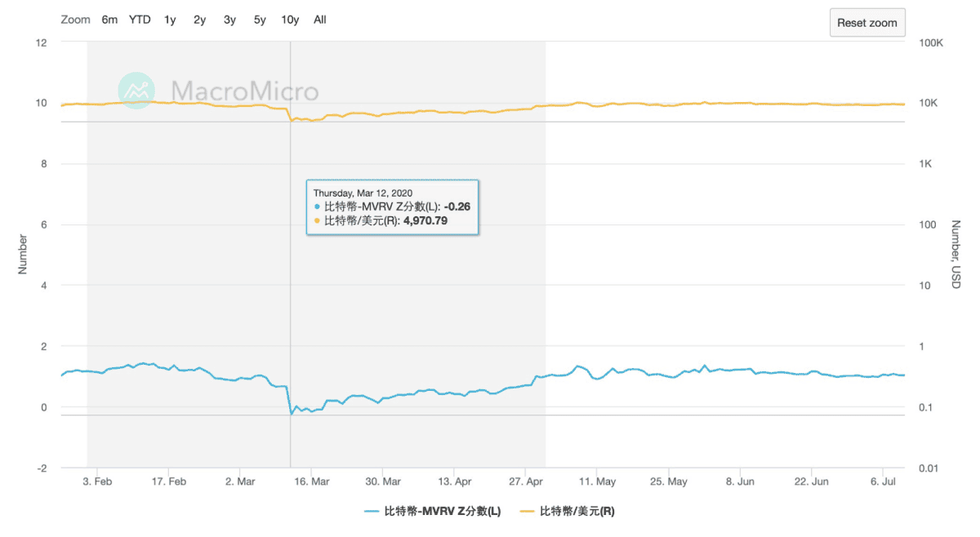The width and height of the screenshot is (980, 537).
Task: Click the Mar 12 2020 data tooltip box
Action: (392, 206)
